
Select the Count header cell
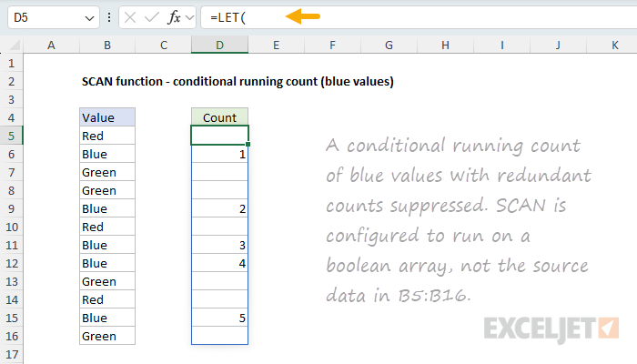pyautogui.click(x=219, y=117)
